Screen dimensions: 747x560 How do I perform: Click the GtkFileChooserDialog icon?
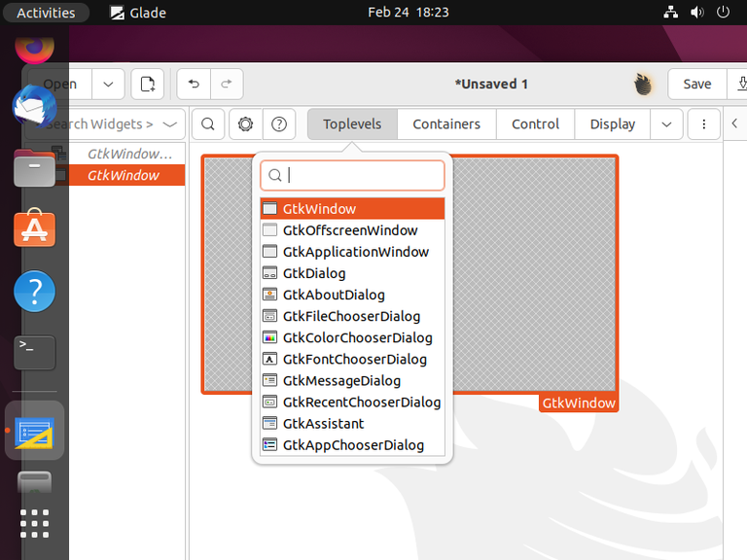[269, 316]
